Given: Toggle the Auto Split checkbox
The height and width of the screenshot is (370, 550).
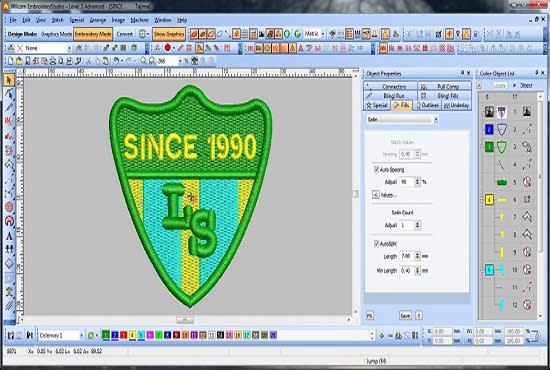Looking at the screenshot, I should click(x=376, y=243).
